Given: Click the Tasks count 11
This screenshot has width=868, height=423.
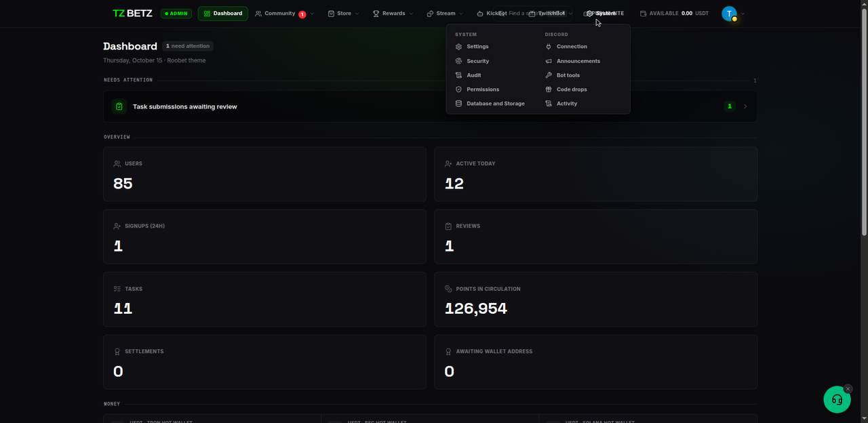Looking at the screenshot, I should pyautogui.click(x=123, y=308).
